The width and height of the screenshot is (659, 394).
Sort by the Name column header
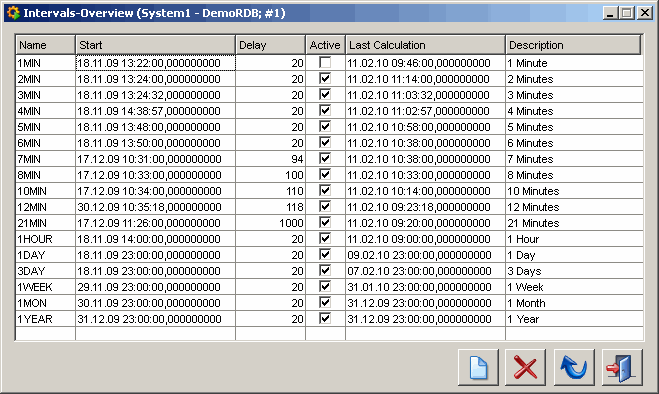(45, 45)
